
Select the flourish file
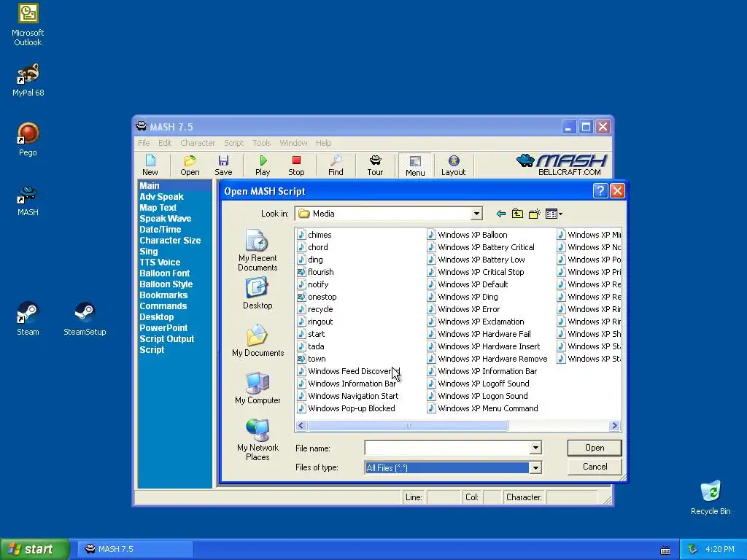(x=315, y=272)
